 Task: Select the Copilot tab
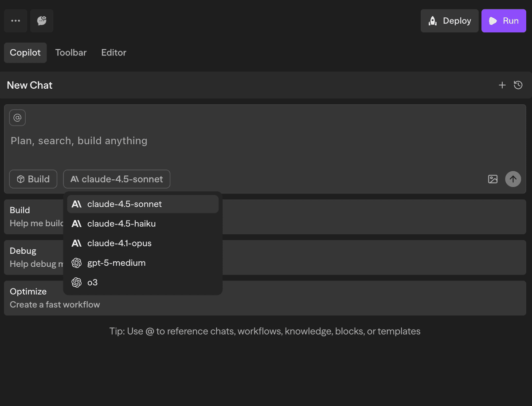click(x=25, y=52)
